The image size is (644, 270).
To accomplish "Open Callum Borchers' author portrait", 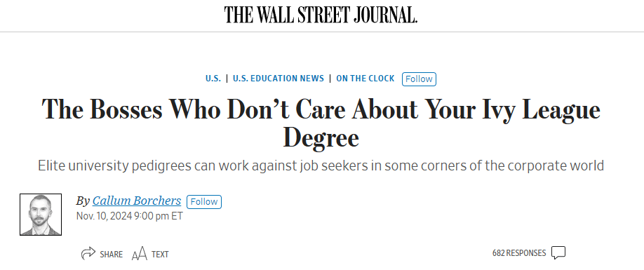I will 41,215.
